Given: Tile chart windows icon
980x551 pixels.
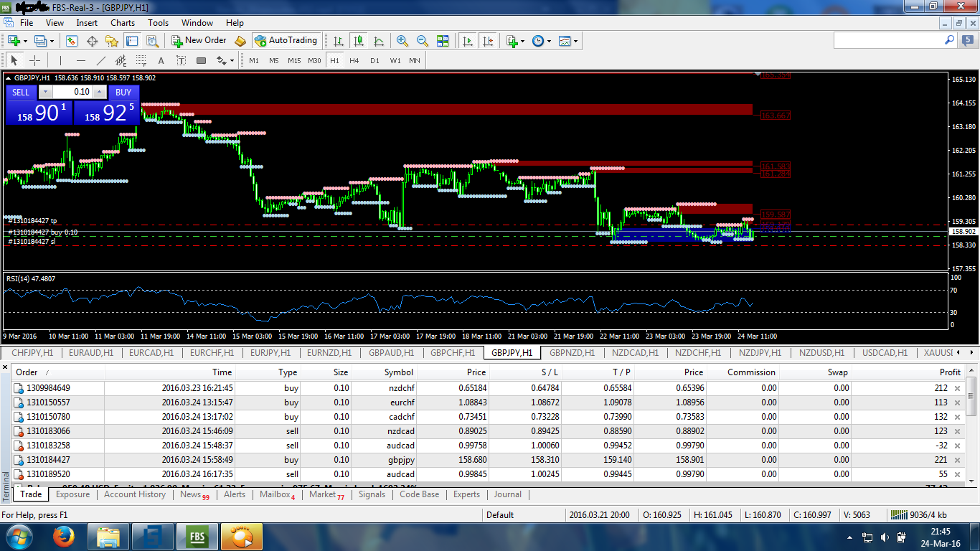Looking at the screenshot, I should click(443, 41).
